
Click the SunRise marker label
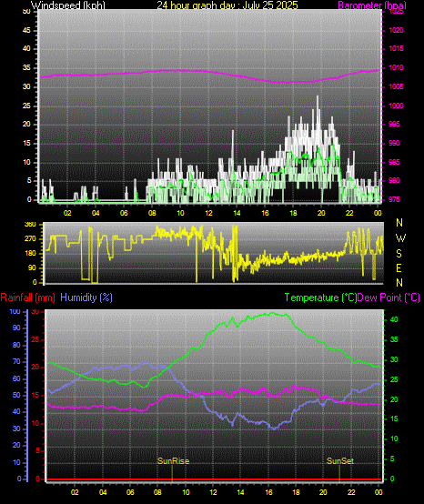173,461
